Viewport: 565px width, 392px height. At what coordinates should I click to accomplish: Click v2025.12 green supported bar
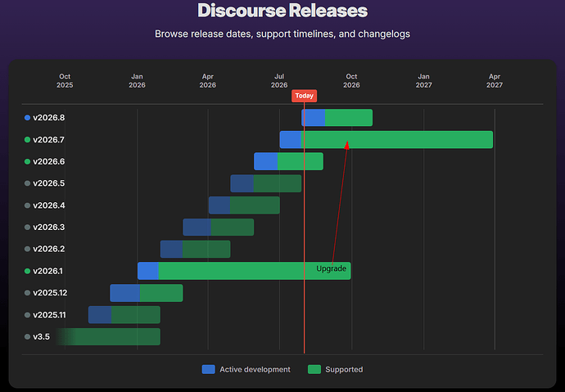point(161,293)
